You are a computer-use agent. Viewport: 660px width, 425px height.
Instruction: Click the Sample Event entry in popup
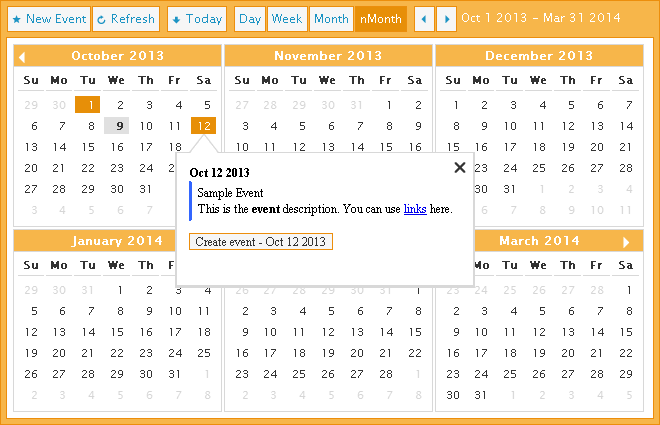click(229, 193)
